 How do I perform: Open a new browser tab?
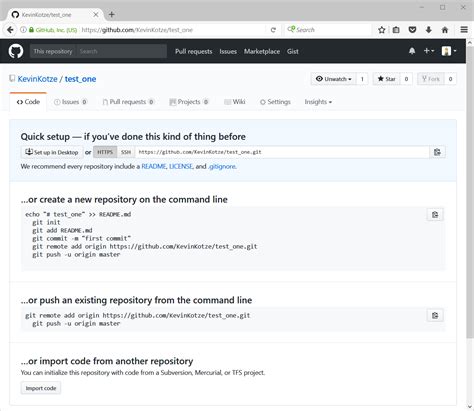tap(112, 15)
